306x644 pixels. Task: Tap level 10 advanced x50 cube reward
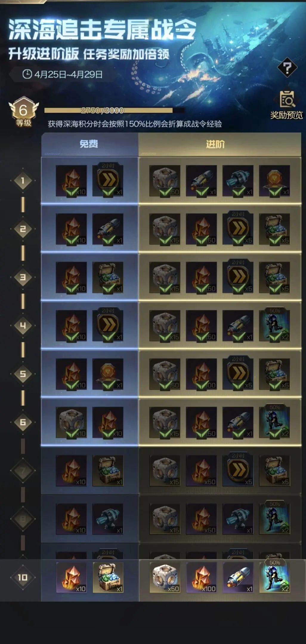(x=165, y=577)
